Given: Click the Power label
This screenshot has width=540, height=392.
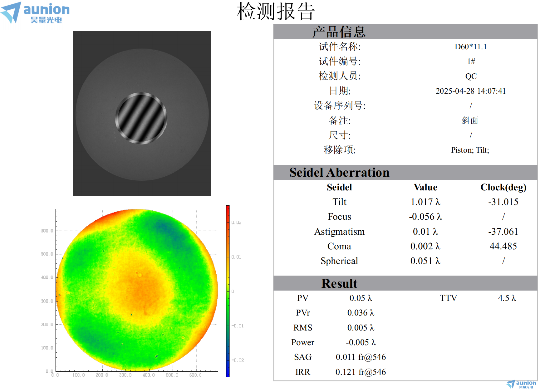Looking at the screenshot, I should coord(303,342).
